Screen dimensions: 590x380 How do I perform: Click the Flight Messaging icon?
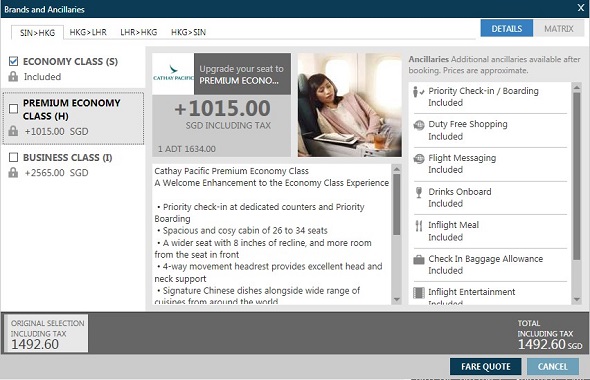pos(419,159)
